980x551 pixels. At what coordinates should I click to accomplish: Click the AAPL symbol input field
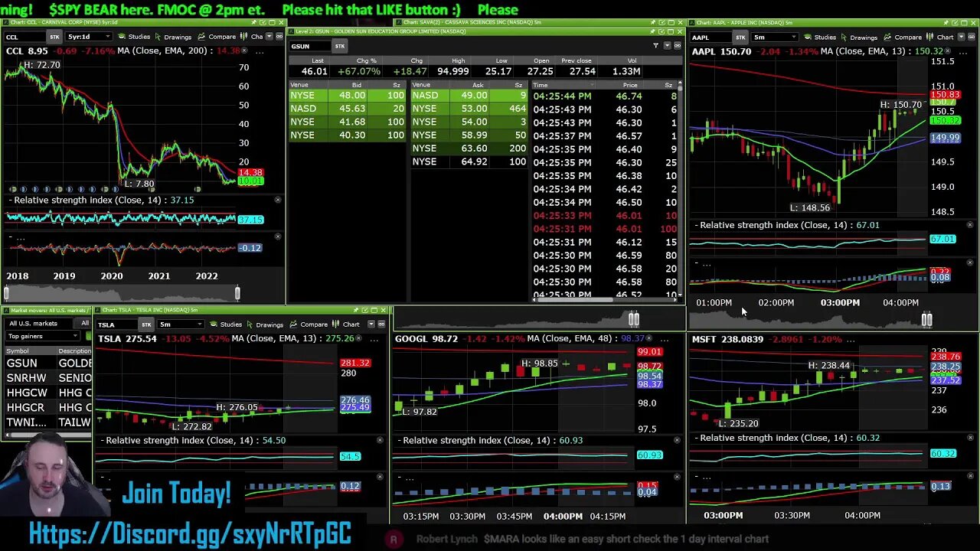tap(710, 37)
